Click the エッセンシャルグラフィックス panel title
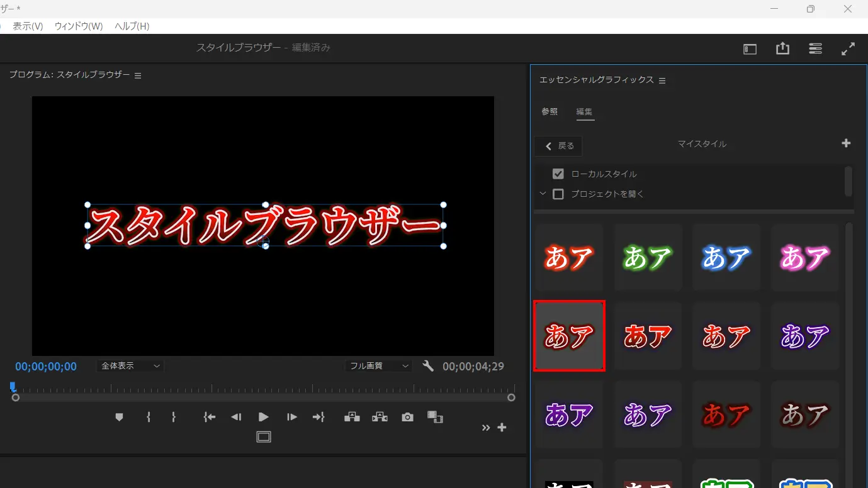Screen dimensions: 868x488 597,80
